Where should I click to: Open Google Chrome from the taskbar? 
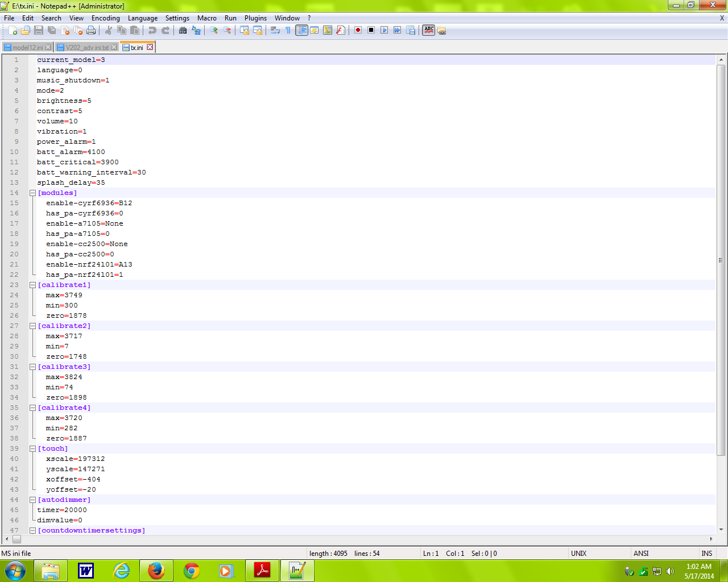(x=191, y=571)
